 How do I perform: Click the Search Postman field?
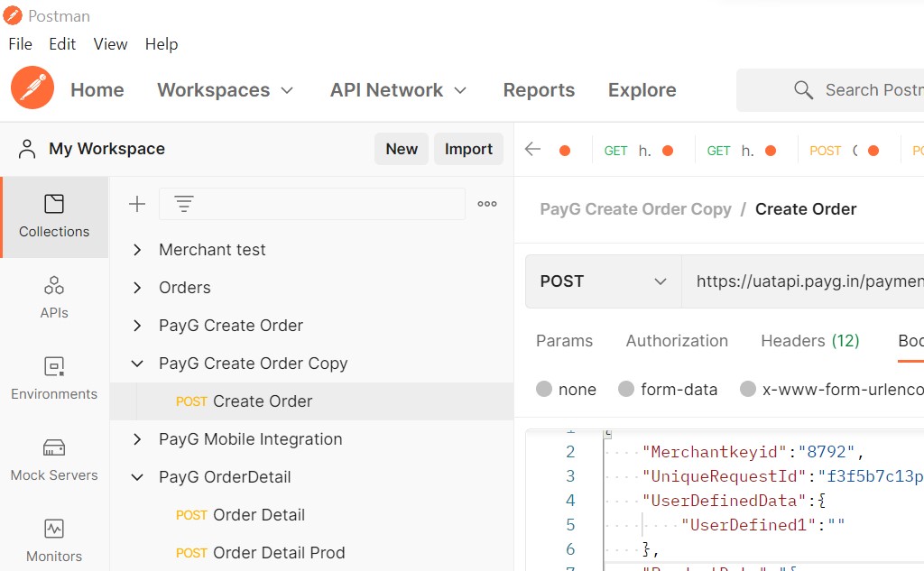click(830, 90)
